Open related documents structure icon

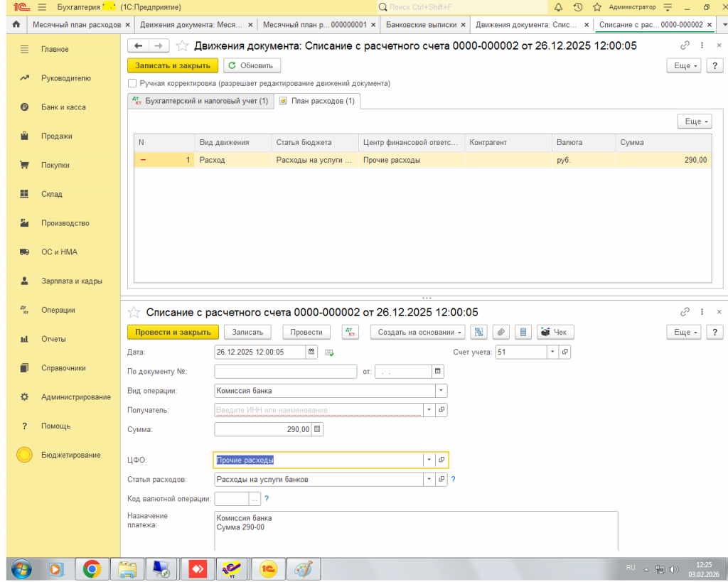tap(478, 332)
